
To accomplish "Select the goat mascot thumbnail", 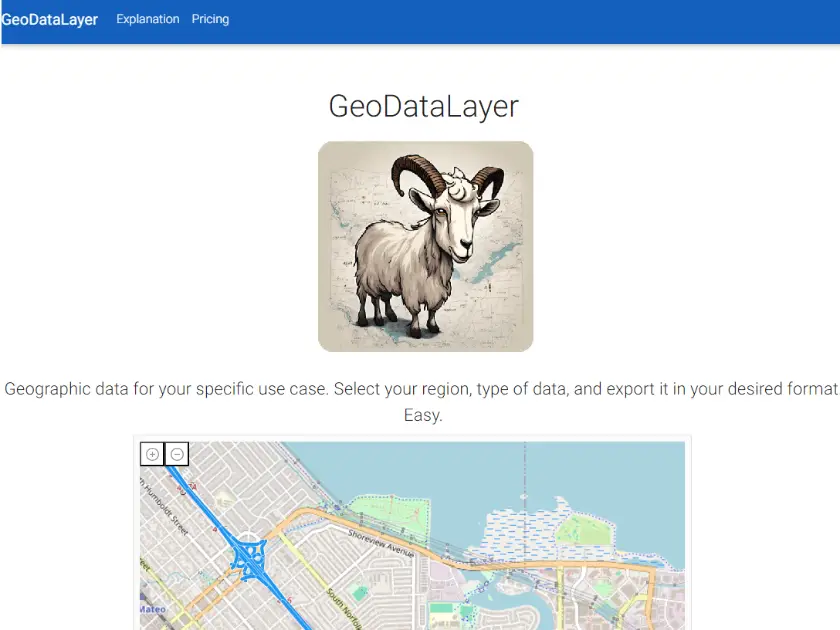I will [x=424, y=246].
